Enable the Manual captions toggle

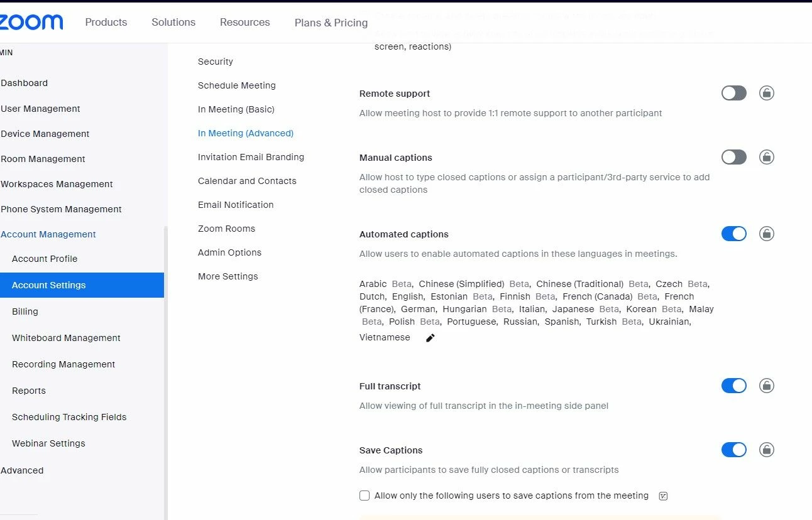(x=733, y=157)
